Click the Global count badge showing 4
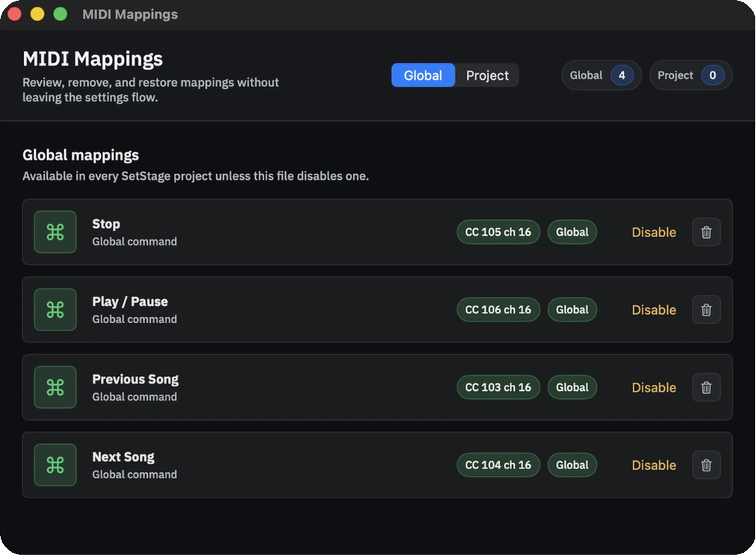 602,75
